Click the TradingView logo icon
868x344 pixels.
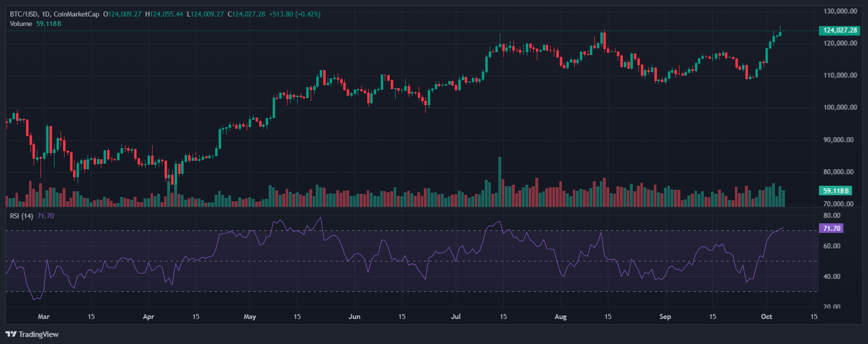pyautogui.click(x=11, y=334)
